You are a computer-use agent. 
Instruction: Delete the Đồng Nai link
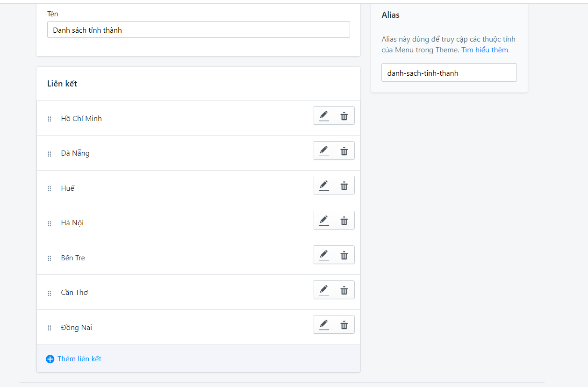344,325
